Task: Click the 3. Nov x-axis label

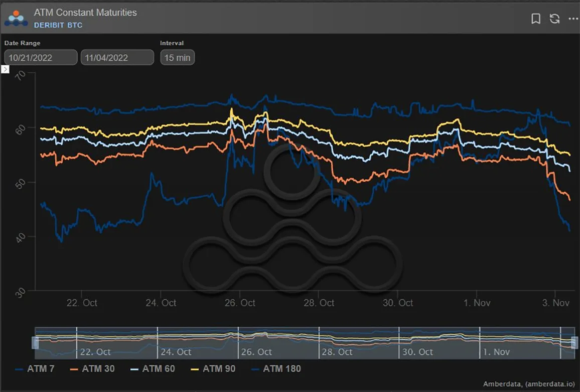Action: [555, 303]
